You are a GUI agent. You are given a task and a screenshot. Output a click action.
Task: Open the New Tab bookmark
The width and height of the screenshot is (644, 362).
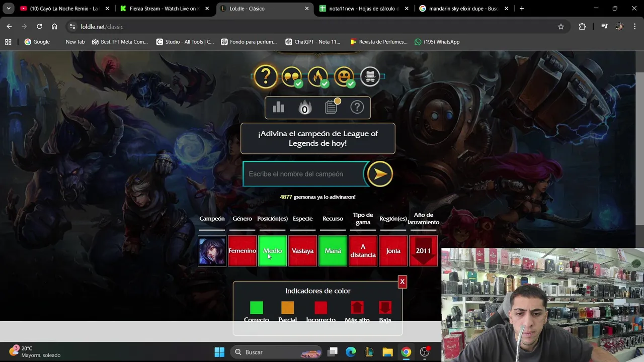75,42
